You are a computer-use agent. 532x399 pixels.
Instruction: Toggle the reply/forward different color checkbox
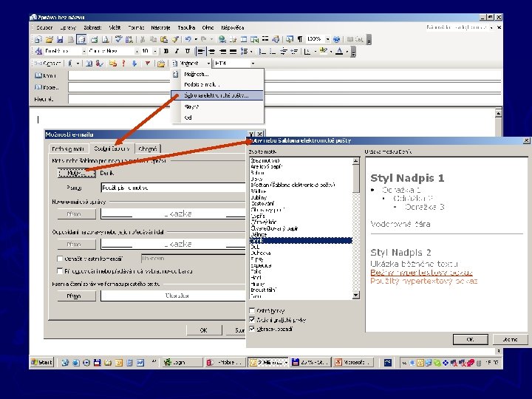pos(60,271)
